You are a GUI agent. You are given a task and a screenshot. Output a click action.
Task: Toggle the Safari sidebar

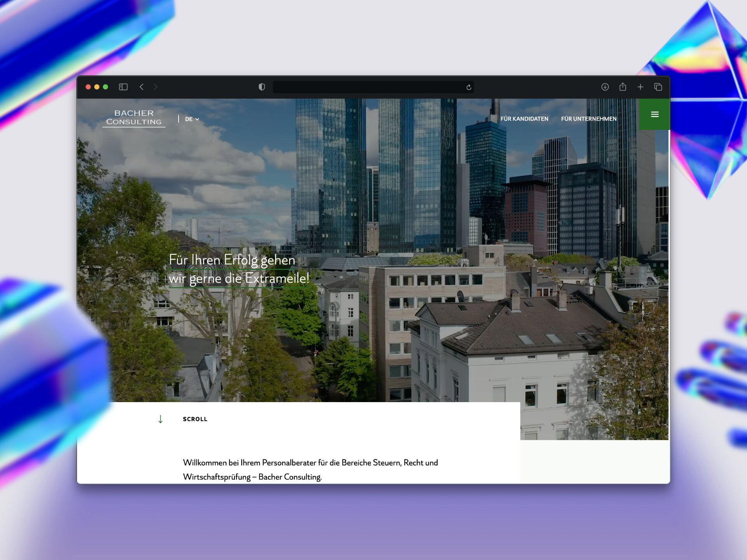(x=123, y=87)
